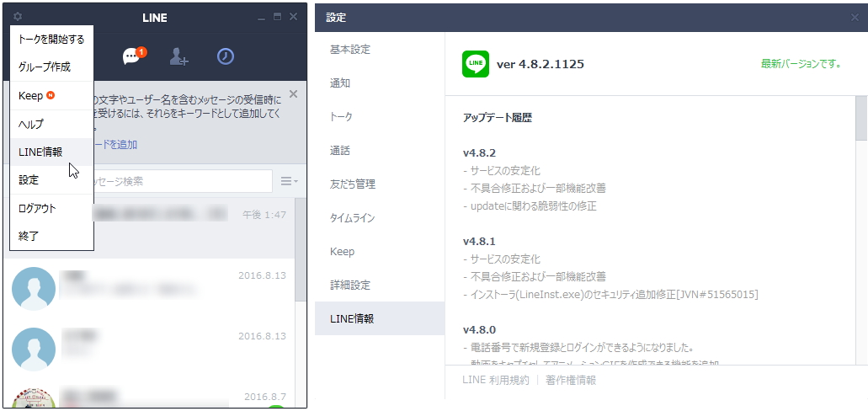Select 終了 to quit LINE
The height and width of the screenshot is (411, 868).
pos(51,237)
